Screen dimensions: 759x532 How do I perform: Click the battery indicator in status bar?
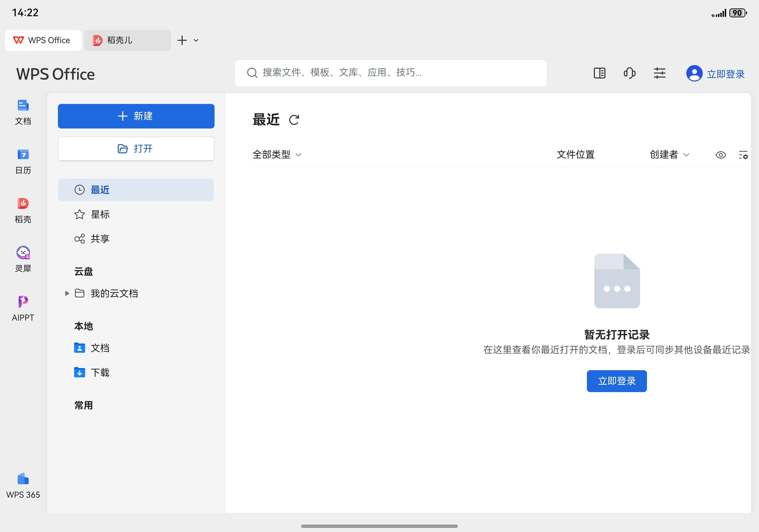(738, 13)
